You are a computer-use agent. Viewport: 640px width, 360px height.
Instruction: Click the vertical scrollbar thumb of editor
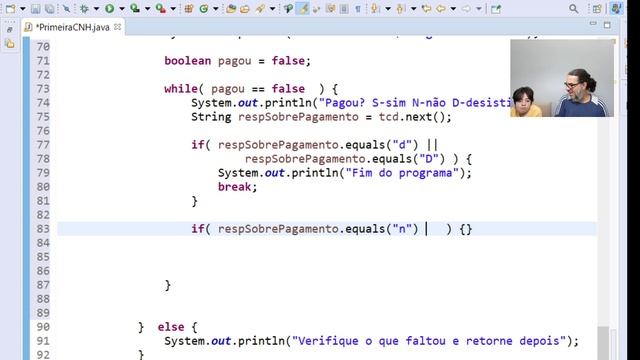click(x=603, y=342)
